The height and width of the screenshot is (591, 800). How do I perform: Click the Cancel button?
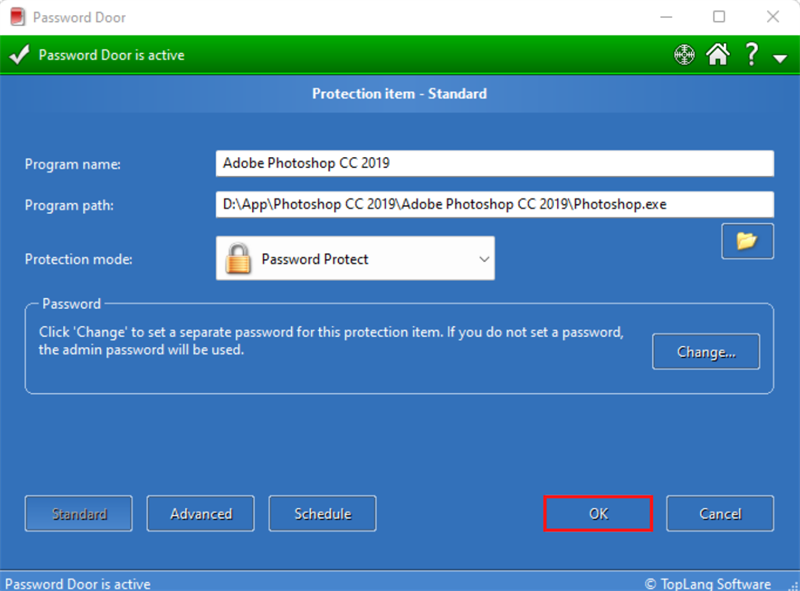tap(720, 513)
